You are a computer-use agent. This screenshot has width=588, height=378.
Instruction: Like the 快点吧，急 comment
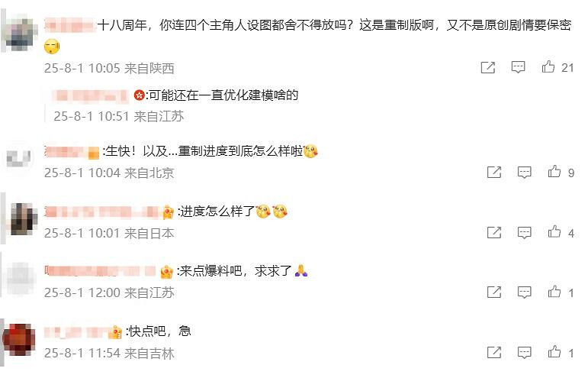554,352
